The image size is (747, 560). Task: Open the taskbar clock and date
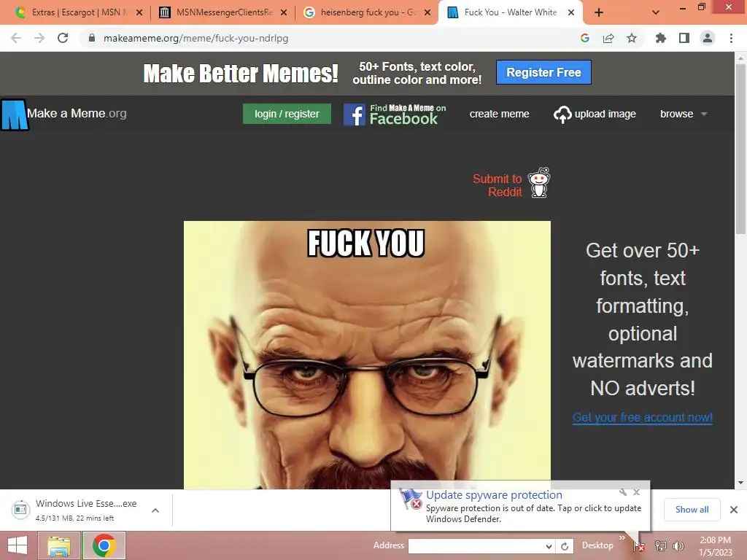click(715, 546)
